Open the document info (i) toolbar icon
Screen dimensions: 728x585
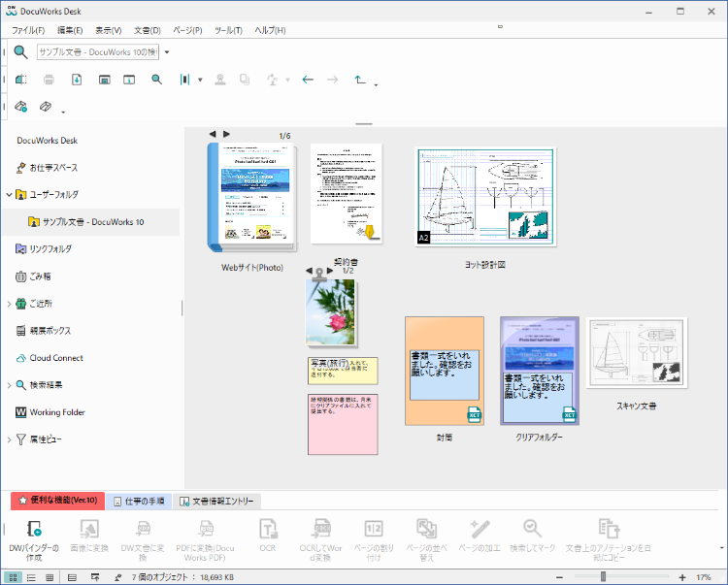129,80
